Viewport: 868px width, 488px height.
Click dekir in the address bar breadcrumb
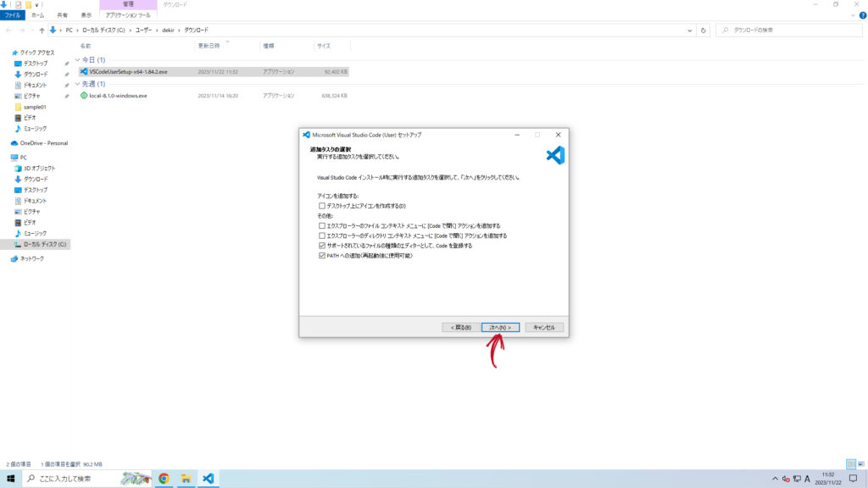pos(169,30)
